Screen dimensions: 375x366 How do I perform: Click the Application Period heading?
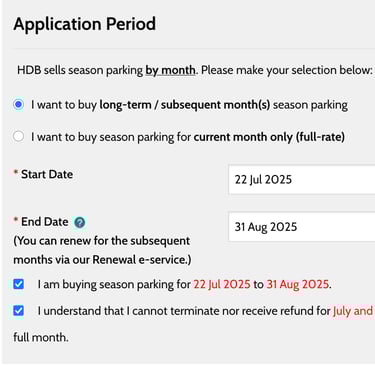coord(85,24)
